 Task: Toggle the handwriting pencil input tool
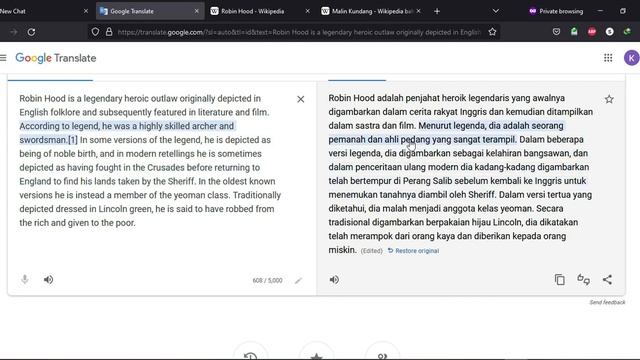click(x=299, y=280)
